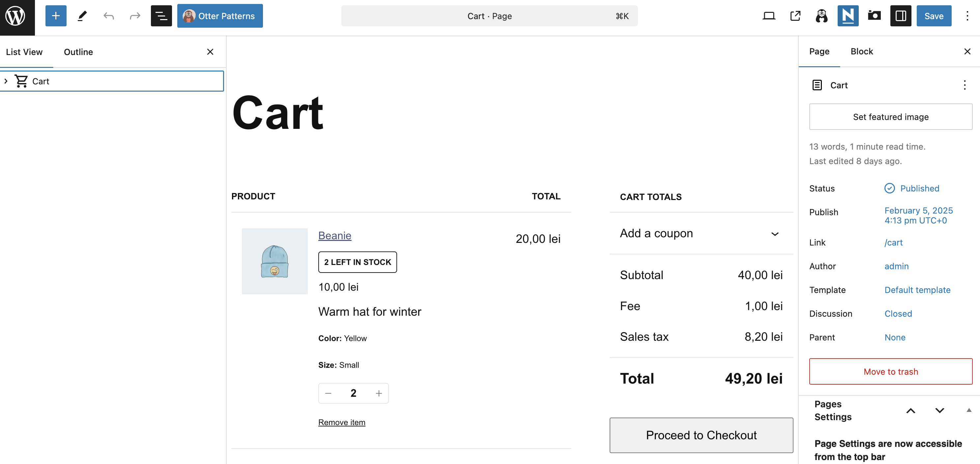980x464 pixels.
Task: Open the Beanie product link
Action: click(334, 235)
